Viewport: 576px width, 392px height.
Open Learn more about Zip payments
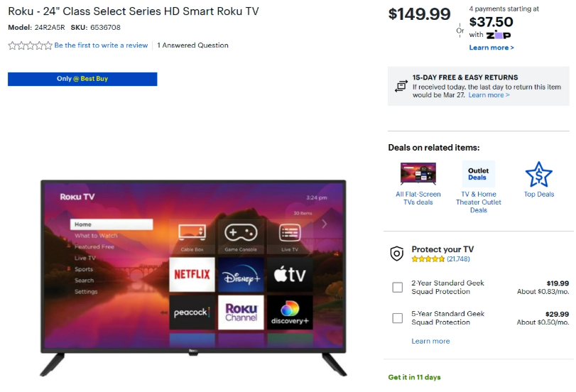click(x=491, y=48)
